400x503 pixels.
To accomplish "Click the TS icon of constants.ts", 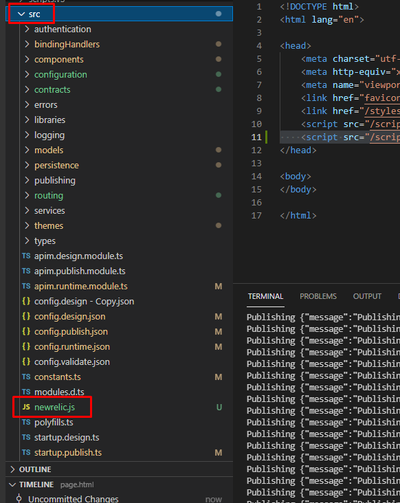I will [x=26, y=377].
